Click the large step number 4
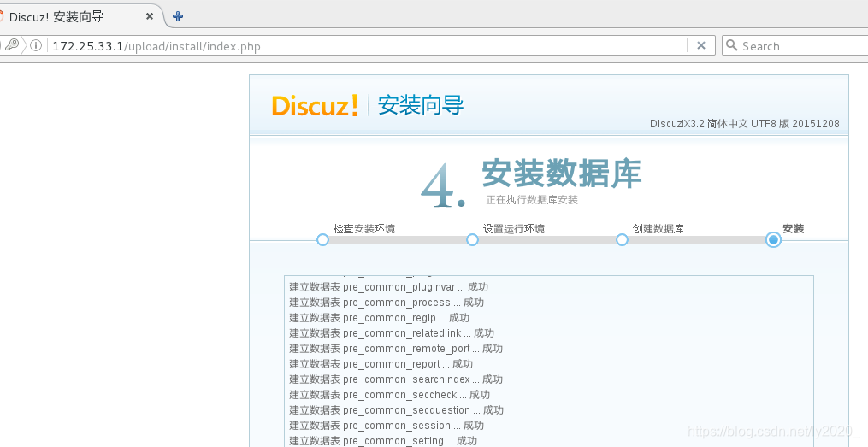 pos(442,187)
